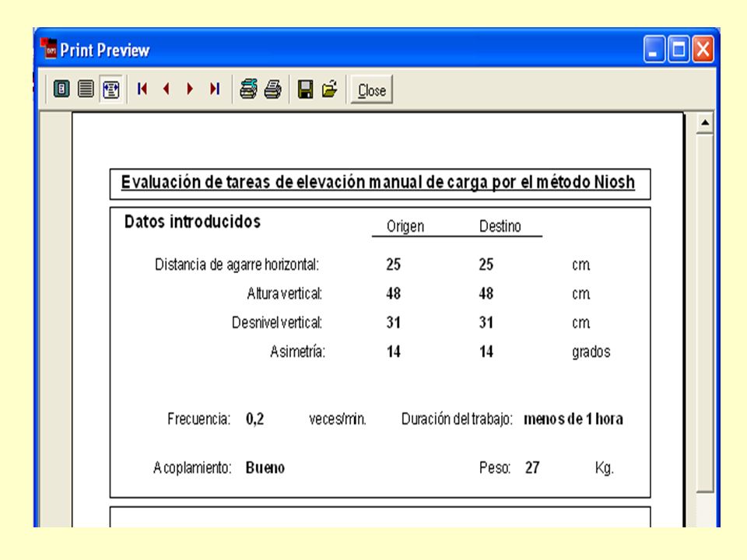Viewport: 747px width, 560px height.
Task: Open the printer setup icon
Action: (248, 89)
